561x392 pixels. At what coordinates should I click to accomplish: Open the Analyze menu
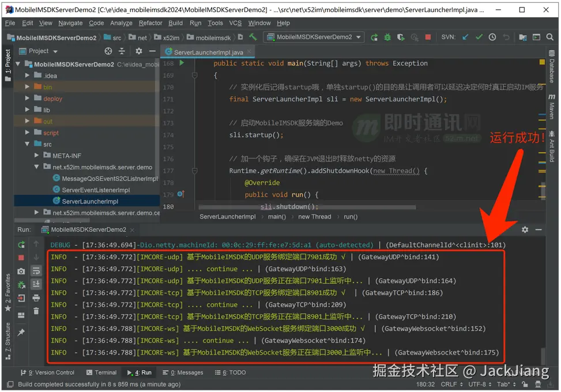(x=121, y=23)
